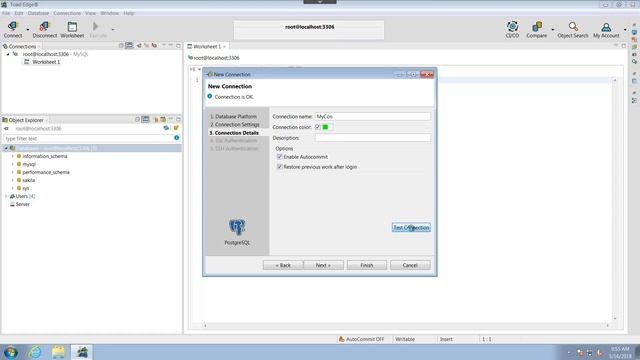Click the root@localhost:3306 connection bar at top
Screen dimensions: 640x360
(x=309, y=29)
